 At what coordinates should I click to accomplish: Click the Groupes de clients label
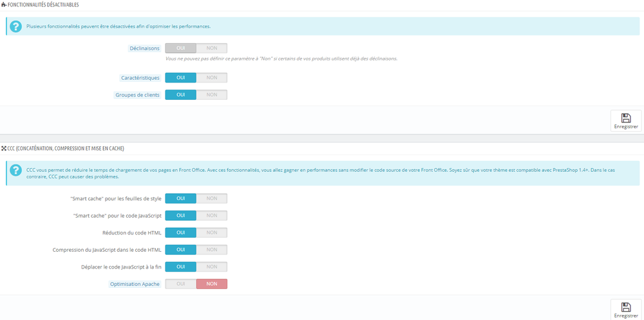138,95
